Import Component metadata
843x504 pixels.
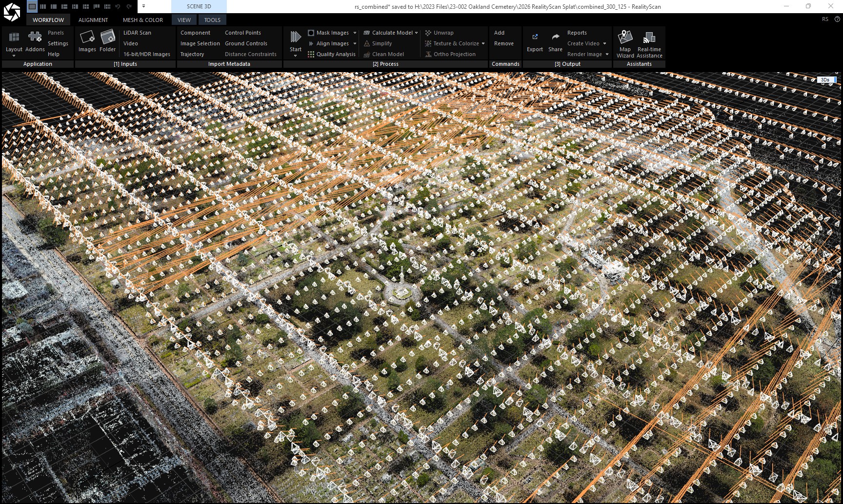[x=195, y=33]
